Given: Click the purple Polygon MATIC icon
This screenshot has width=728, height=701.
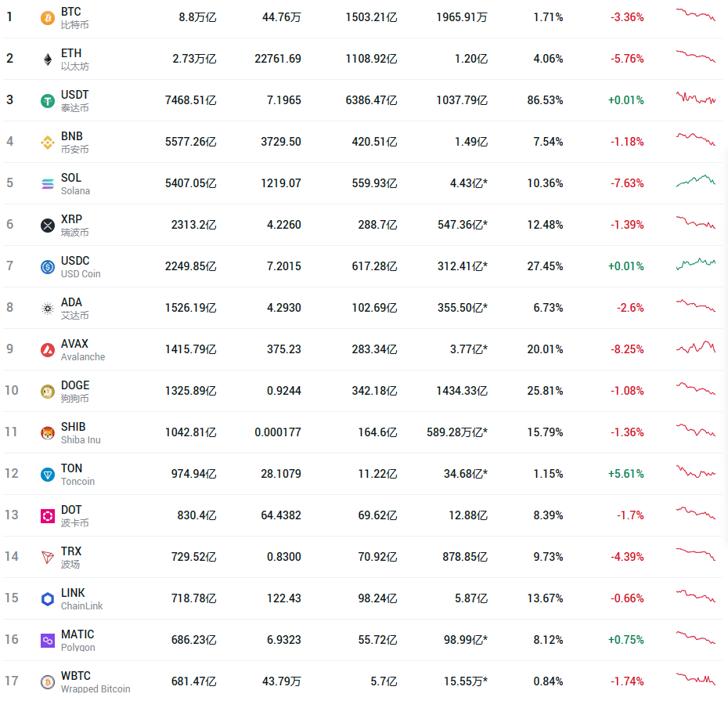Looking at the screenshot, I should [x=48, y=640].
